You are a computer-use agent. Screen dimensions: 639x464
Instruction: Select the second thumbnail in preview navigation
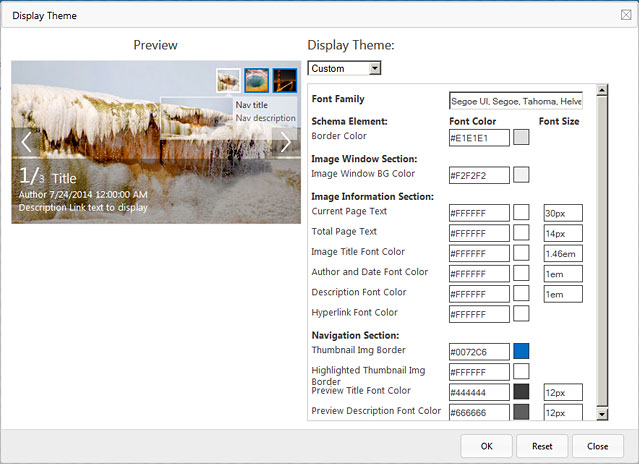256,80
